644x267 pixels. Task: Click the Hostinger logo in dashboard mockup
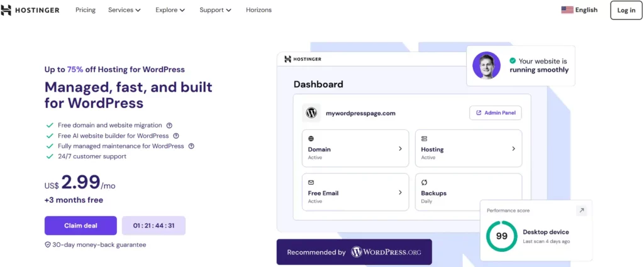[303, 59]
